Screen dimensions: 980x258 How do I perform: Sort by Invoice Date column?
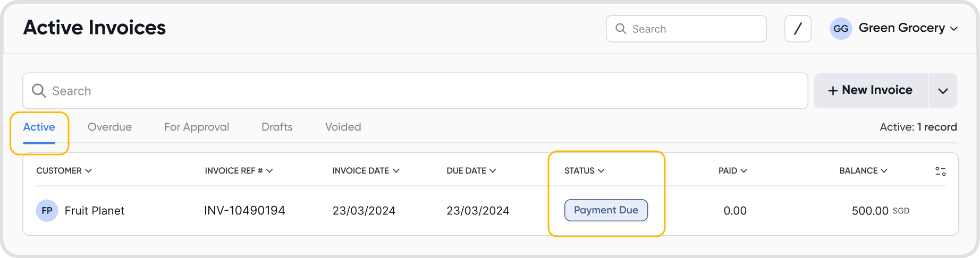pyautogui.click(x=366, y=171)
